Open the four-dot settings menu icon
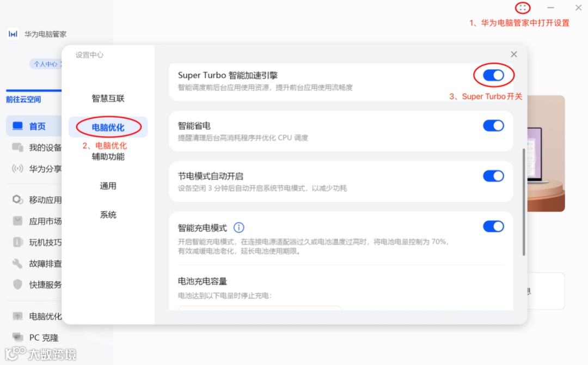The image size is (588, 365). coord(522,8)
